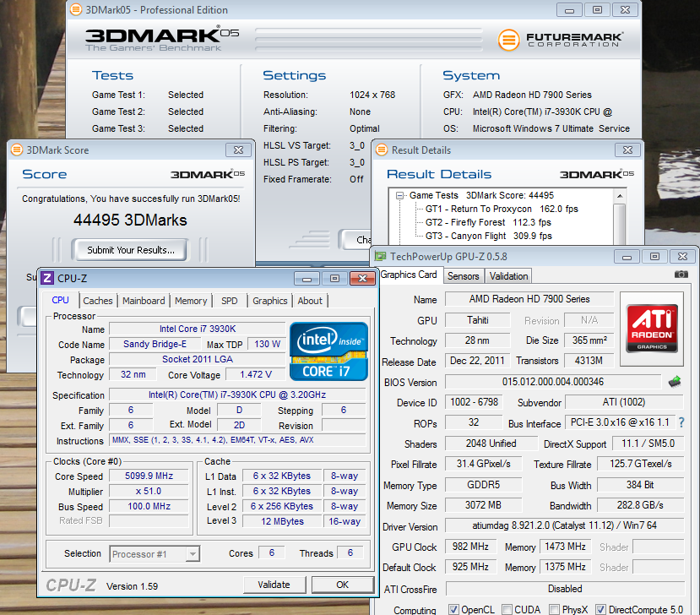
Task: Minimize the GPU-Z window
Action: [x=627, y=256]
